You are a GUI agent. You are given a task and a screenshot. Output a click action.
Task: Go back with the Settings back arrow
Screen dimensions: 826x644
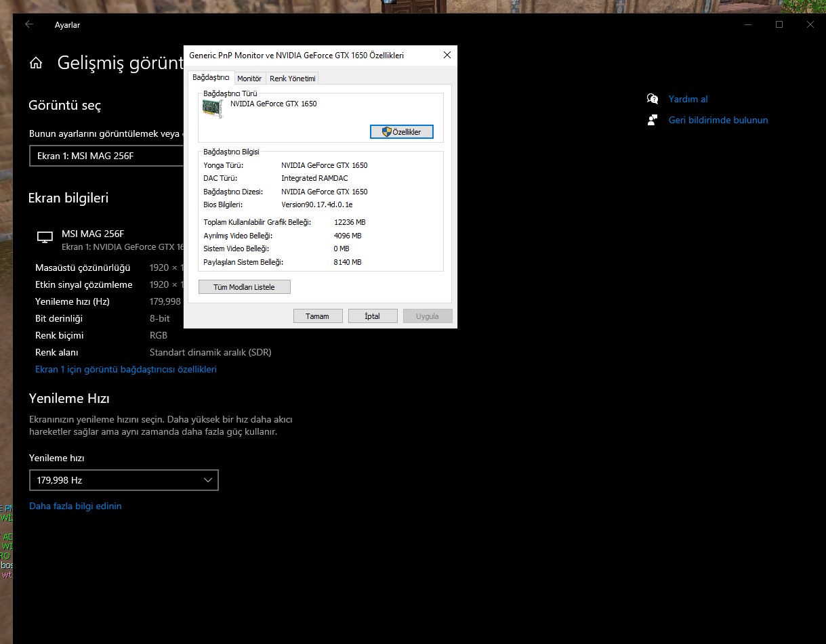coord(29,24)
